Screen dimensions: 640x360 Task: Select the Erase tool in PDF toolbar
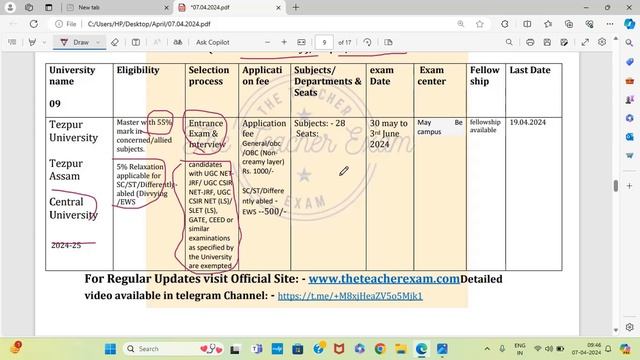(x=115, y=42)
